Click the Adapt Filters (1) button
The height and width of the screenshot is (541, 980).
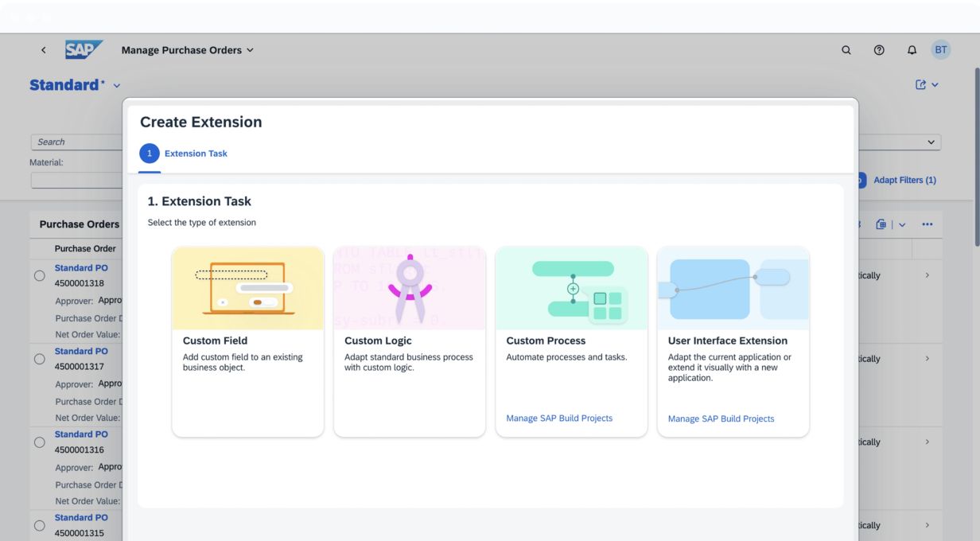[904, 181]
